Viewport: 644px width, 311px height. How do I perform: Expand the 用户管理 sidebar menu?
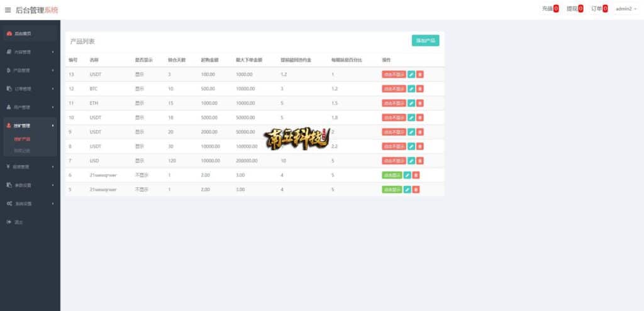tap(30, 107)
